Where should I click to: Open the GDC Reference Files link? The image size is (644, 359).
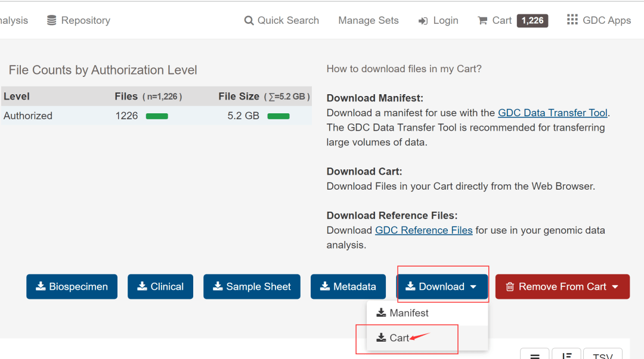(x=423, y=230)
